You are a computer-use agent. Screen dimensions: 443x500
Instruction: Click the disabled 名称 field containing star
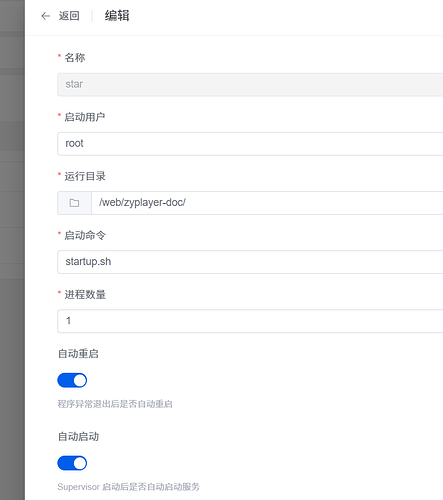click(x=250, y=84)
